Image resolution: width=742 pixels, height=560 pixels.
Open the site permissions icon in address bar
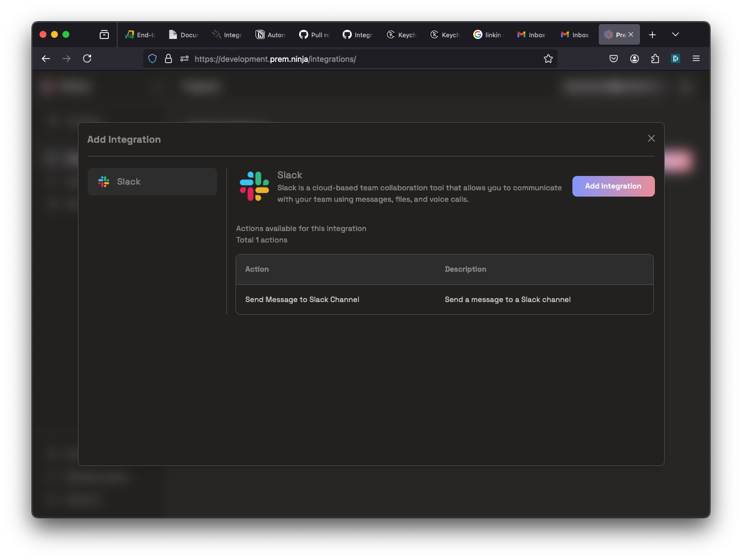184,58
